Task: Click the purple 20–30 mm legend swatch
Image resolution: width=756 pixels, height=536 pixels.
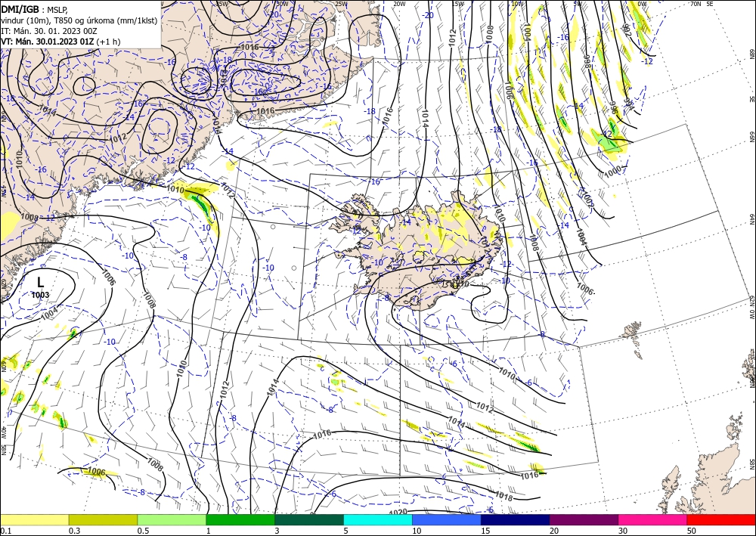Action: pyautogui.click(x=584, y=519)
